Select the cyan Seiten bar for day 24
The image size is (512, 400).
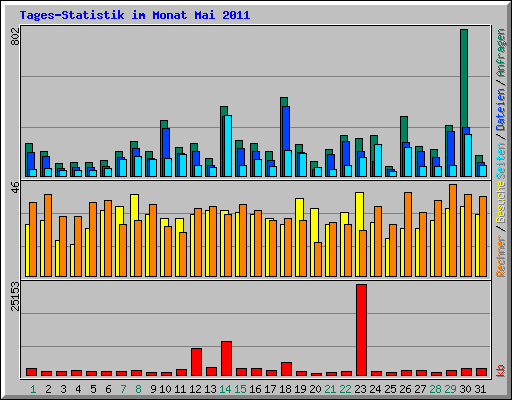click(x=378, y=160)
